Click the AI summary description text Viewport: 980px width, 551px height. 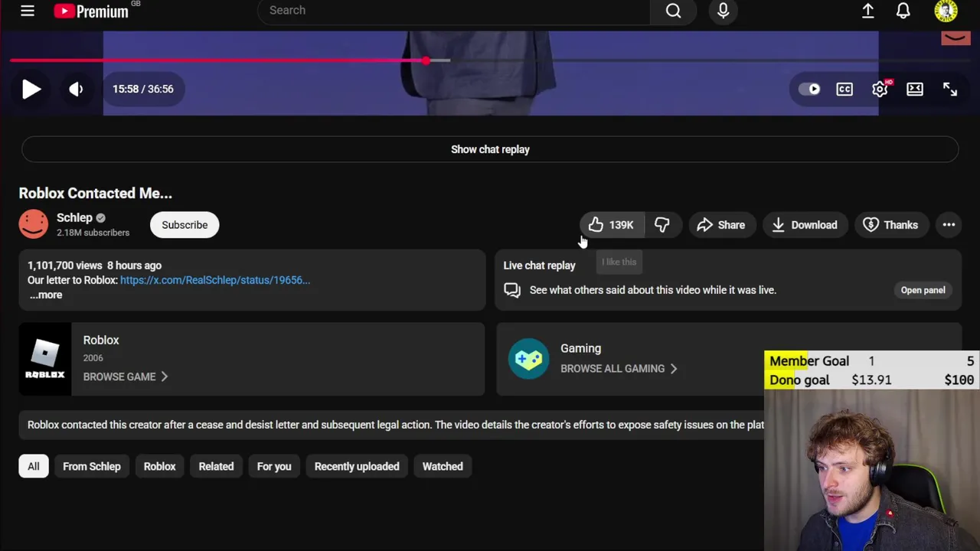pyautogui.click(x=396, y=425)
